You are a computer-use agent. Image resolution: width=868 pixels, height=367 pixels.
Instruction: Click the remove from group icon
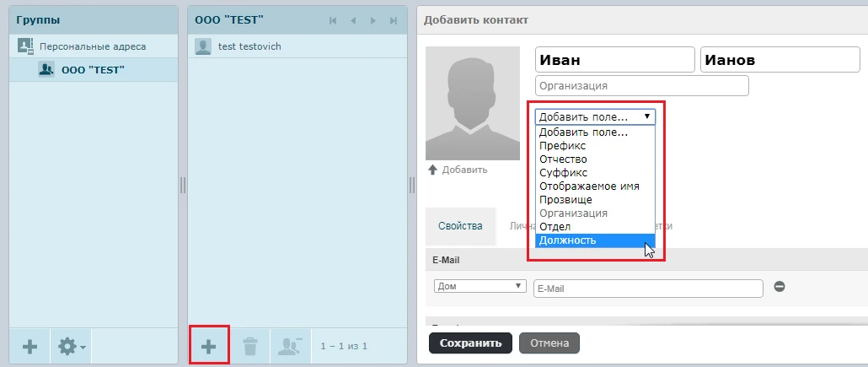(x=291, y=346)
